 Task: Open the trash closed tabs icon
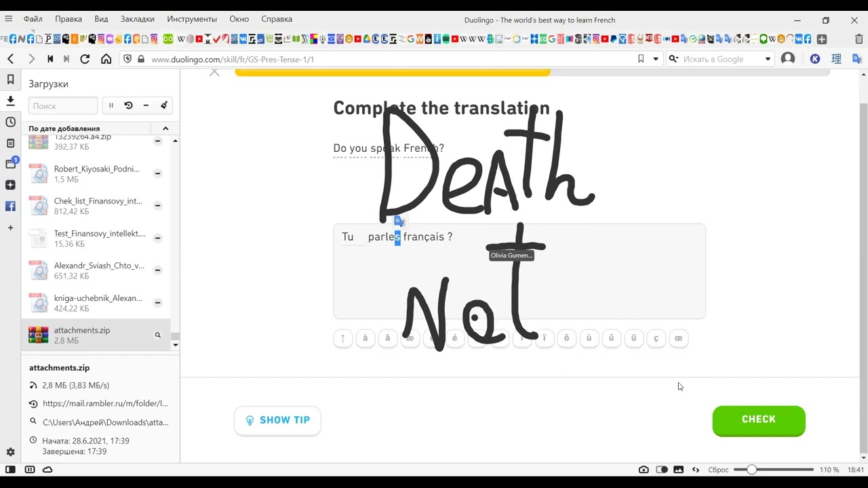859,39
